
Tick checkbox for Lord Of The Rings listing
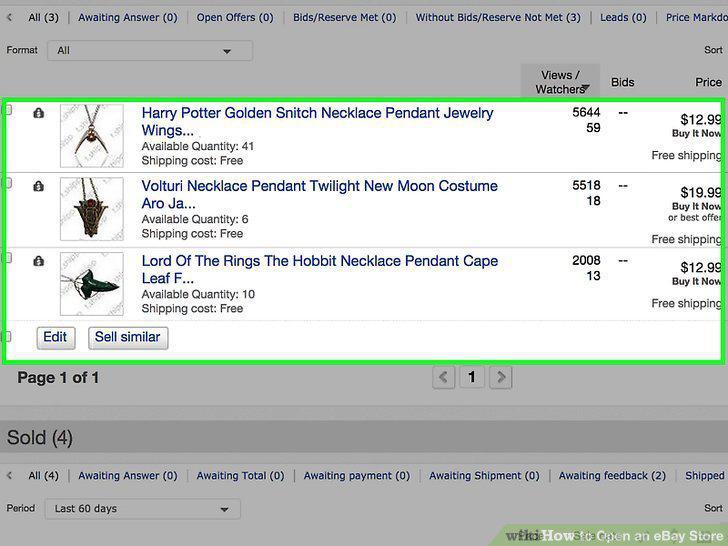pyautogui.click(x=7, y=258)
